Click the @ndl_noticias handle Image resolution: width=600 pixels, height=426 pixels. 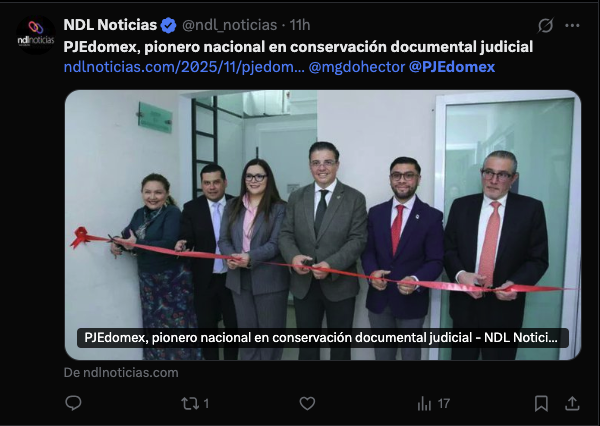pos(230,25)
